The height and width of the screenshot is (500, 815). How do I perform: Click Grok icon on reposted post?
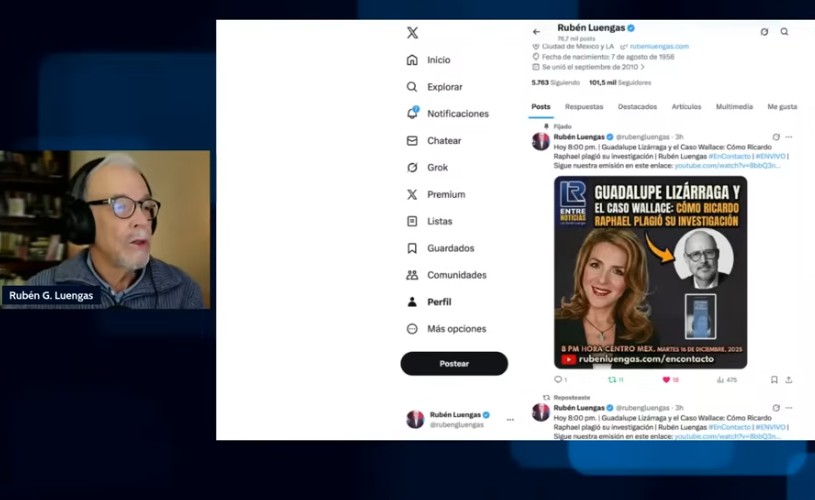click(x=775, y=408)
